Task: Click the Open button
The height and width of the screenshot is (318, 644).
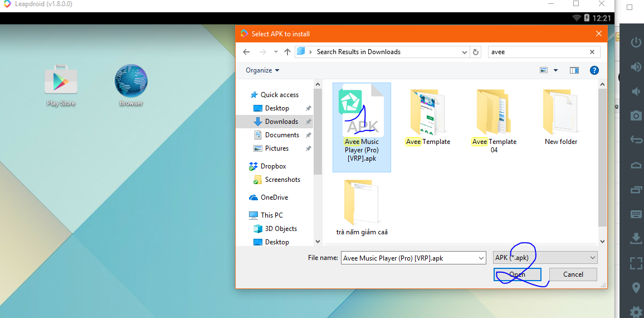Action: (517, 274)
